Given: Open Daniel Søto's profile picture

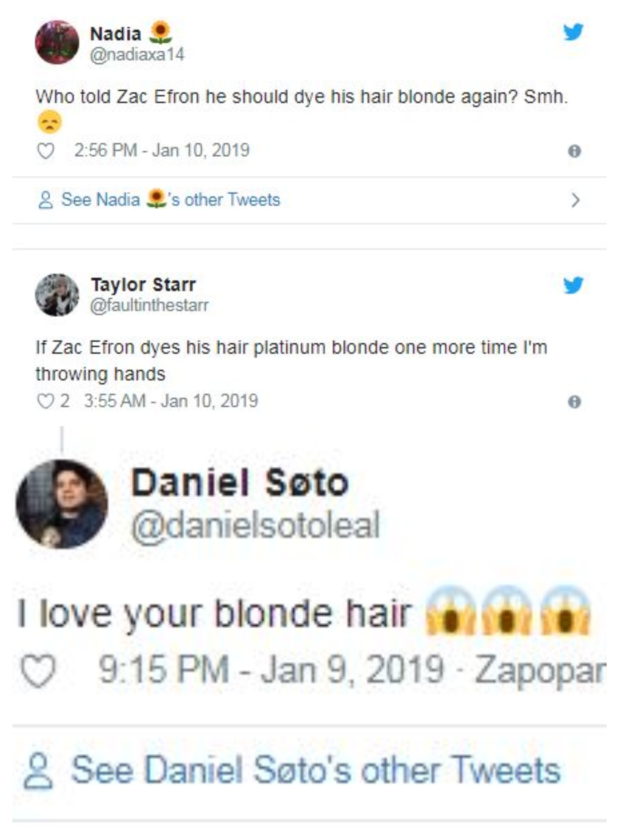Looking at the screenshot, I should point(62,504).
